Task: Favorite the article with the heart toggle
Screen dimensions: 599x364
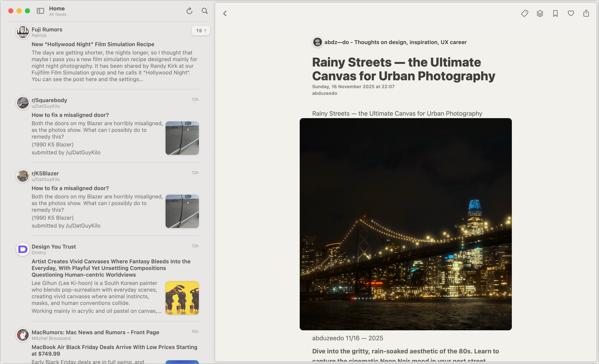Action: pos(571,13)
